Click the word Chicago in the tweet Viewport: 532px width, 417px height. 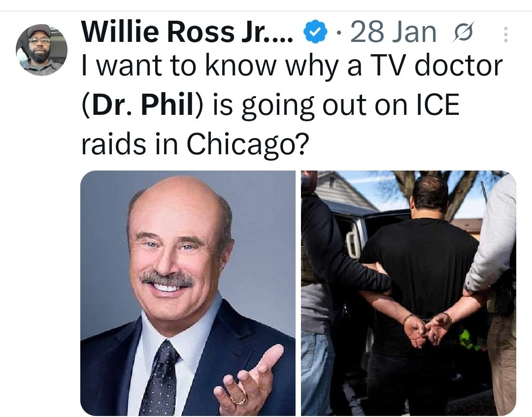(x=242, y=143)
